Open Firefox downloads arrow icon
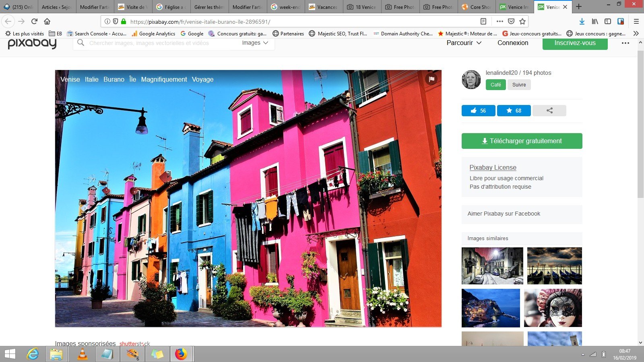 click(582, 21)
